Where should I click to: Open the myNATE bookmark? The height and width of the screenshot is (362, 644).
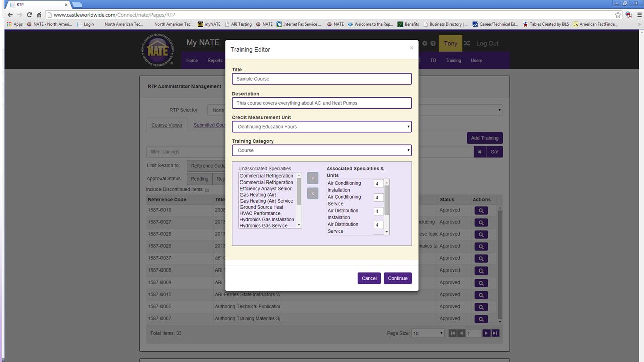(x=209, y=24)
